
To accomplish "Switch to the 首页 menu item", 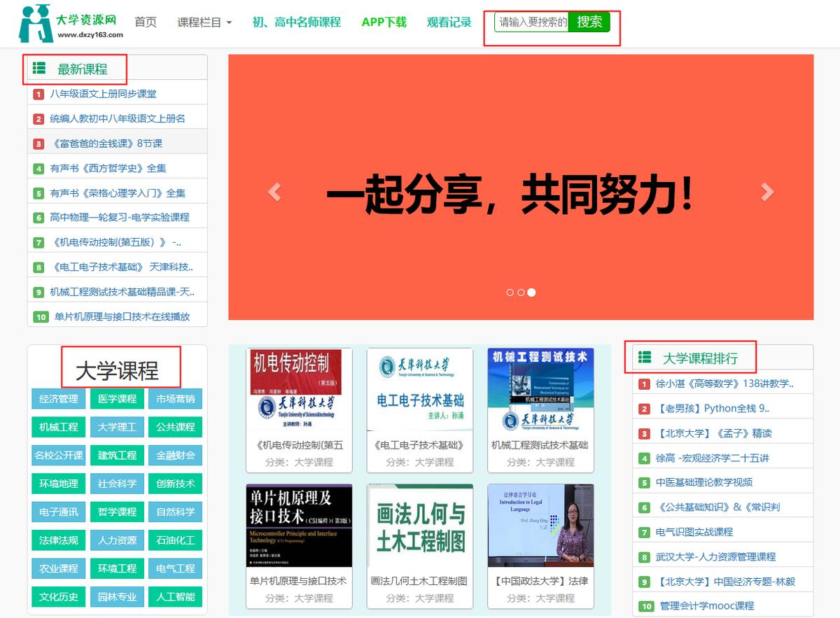I will tap(145, 22).
